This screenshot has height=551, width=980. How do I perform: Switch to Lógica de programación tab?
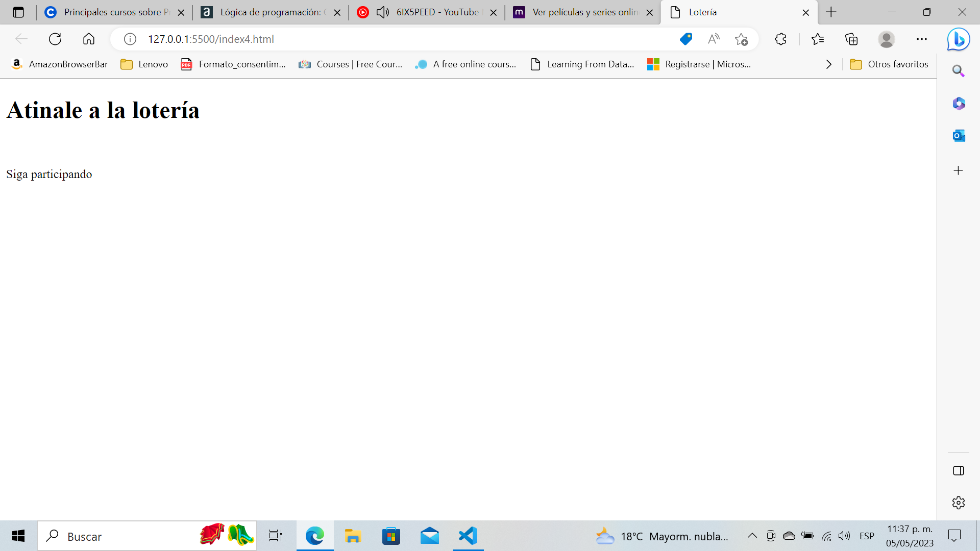tap(269, 12)
